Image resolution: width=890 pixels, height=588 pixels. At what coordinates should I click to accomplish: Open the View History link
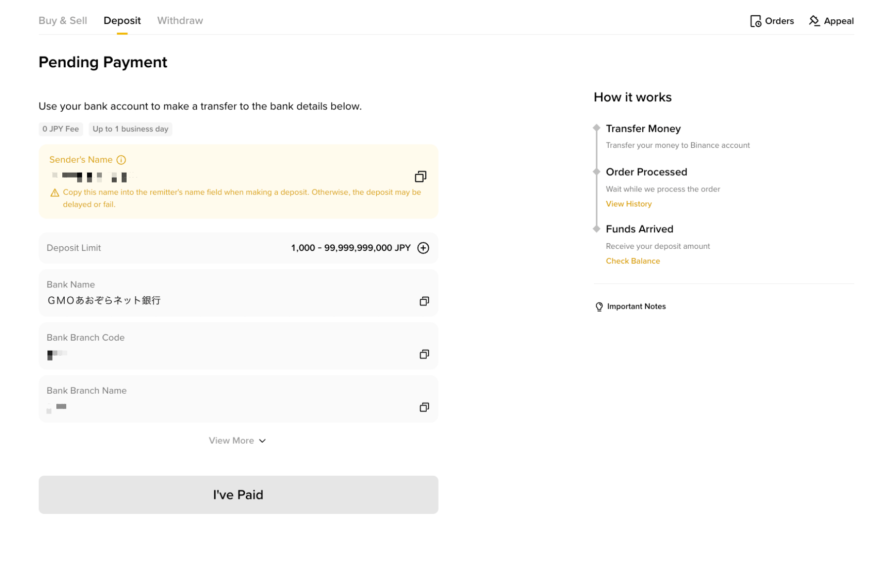click(x=628, y=204)
